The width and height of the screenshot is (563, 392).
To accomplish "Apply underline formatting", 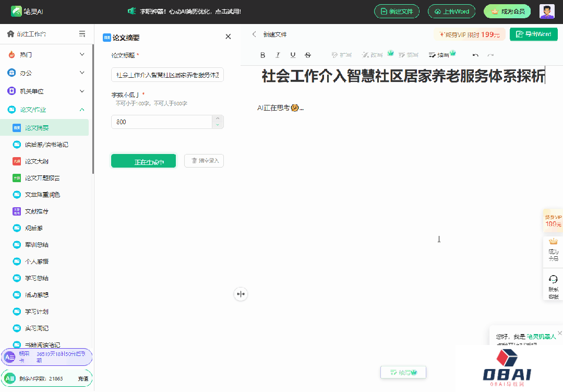I will (x=293, y=55).
